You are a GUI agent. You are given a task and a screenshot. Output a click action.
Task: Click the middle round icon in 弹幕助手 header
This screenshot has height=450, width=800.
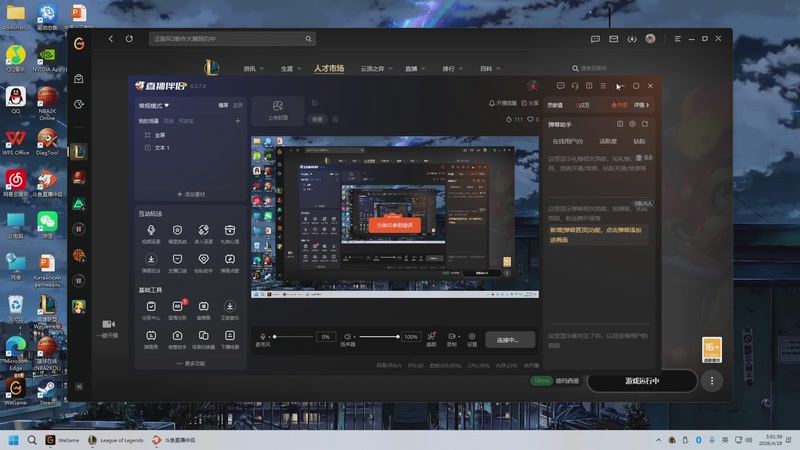click(633, 124)
